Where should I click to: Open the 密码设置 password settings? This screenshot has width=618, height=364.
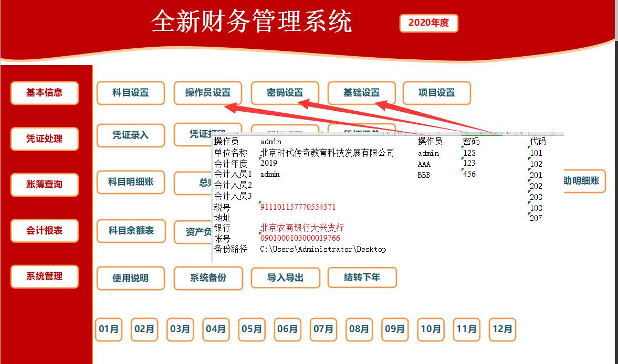pos(285,93)
